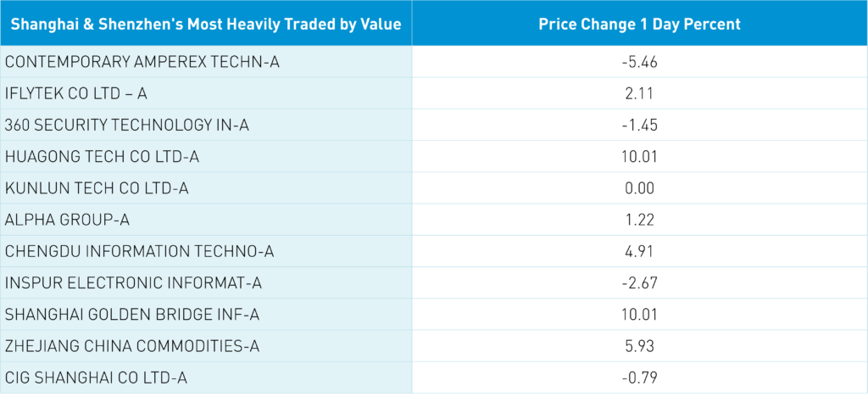Screen dimensions: 868x397
Task: Click the -1.45 price change cell
Action: pos(639,125)
